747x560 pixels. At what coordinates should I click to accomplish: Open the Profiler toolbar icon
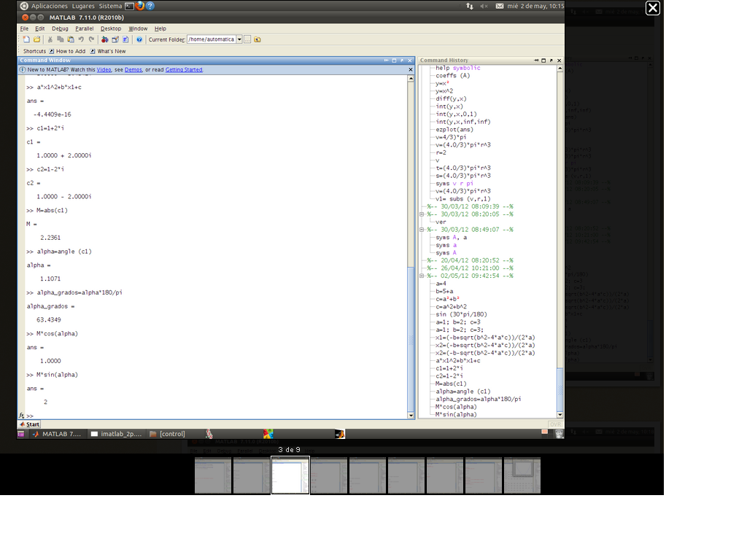pyautogui.click(x=125, y=39)
